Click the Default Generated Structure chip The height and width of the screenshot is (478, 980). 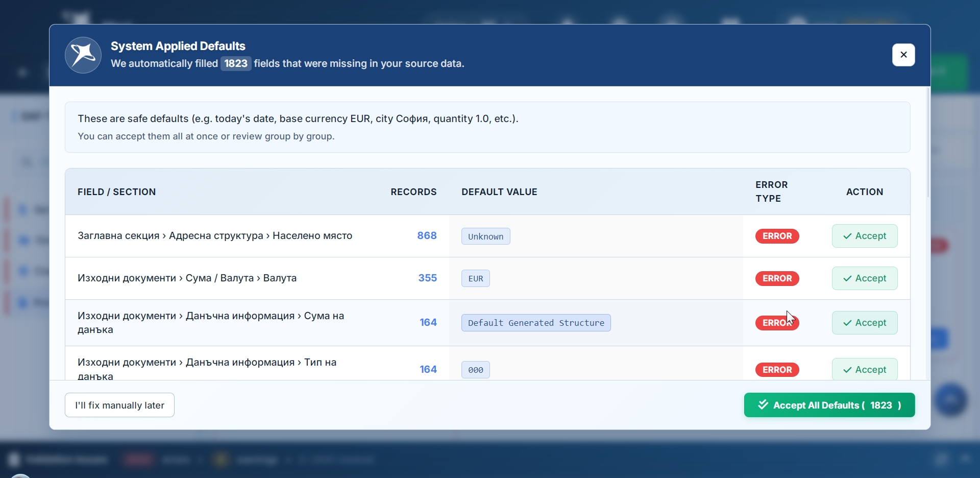(536, 323)
